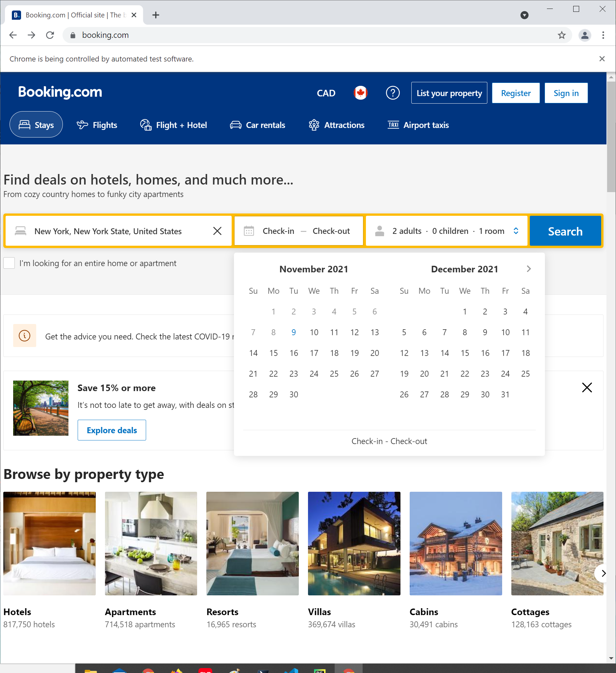Expand the guests and rooms selector
This screenshot has width=616, height=673.
(447, 231)
